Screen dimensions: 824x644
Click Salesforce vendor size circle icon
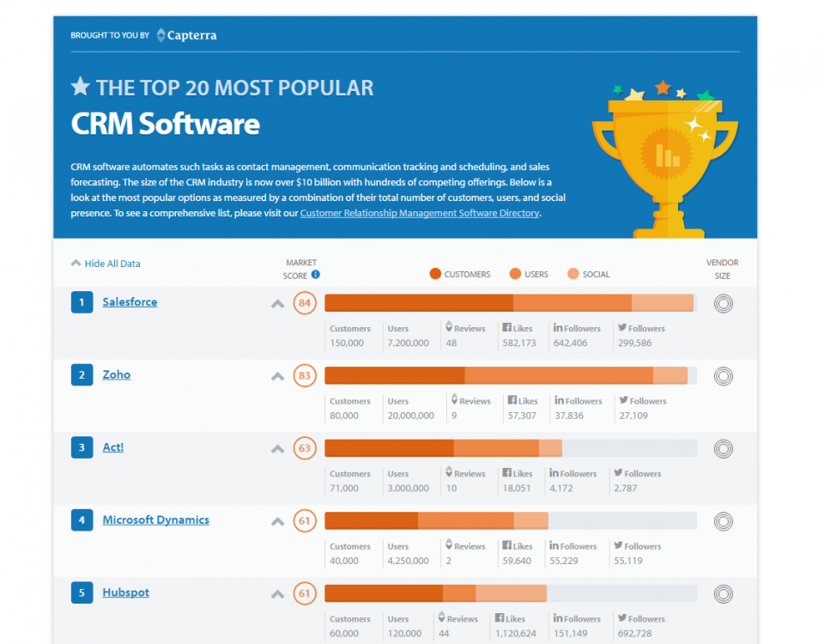tap(723, 303)
